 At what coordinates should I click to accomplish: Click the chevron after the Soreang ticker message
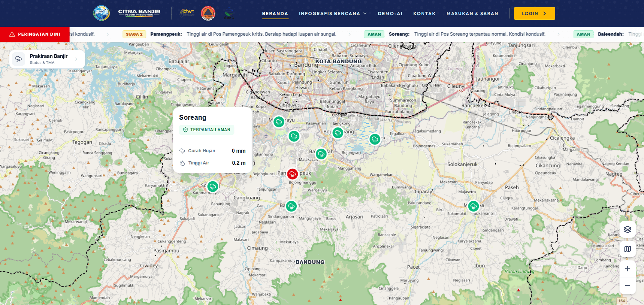point(559,34)
